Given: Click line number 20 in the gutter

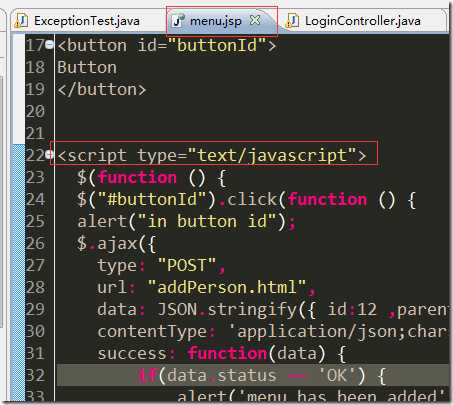Looking at the screenshot, I should (x=35, y=111).
